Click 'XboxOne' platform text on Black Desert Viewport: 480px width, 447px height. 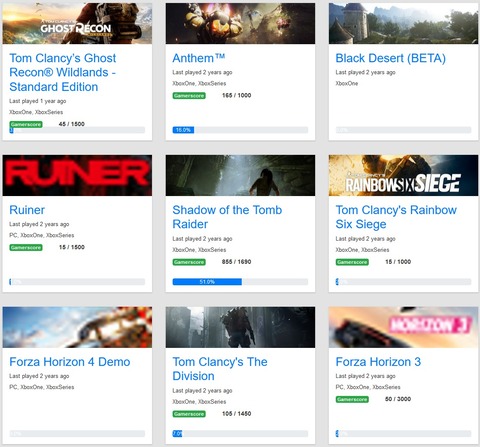tap(347, 83)
